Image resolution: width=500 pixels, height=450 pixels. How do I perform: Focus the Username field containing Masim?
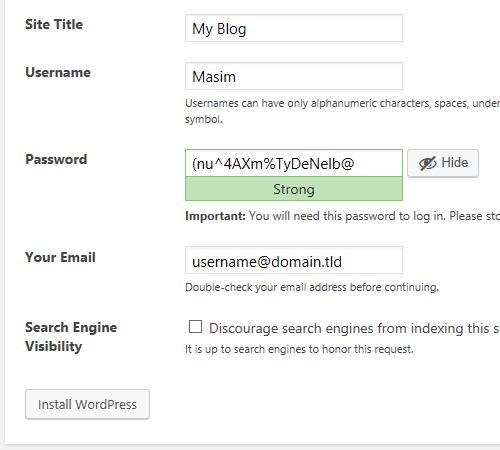tap(294, 76)
